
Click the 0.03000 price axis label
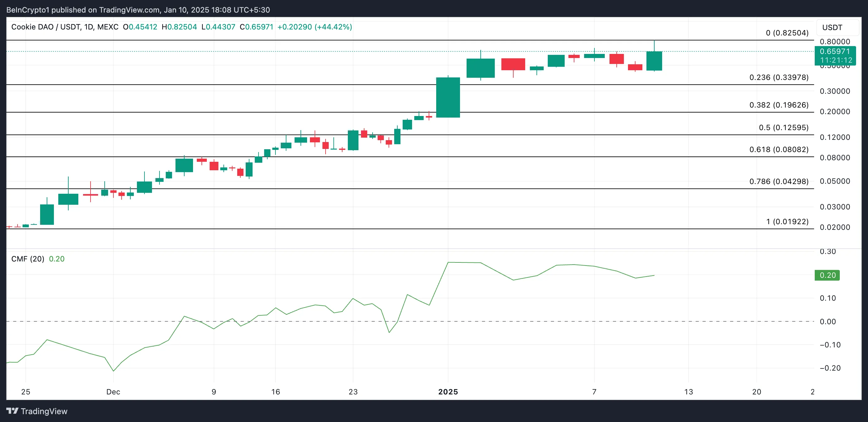[x=835, y=207]
